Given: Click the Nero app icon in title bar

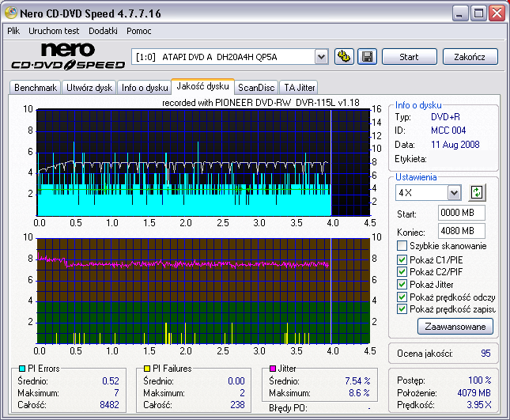Looking at the screenshot, I should click(x=11, y=13).
